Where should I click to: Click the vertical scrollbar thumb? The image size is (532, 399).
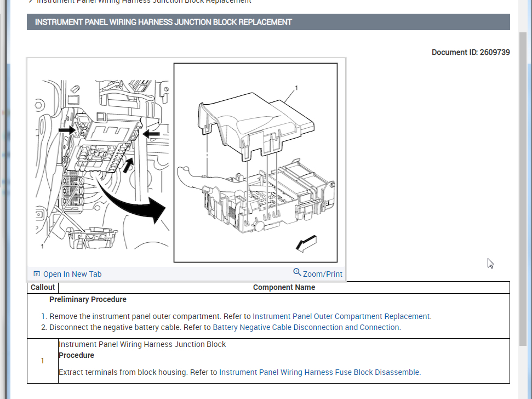(x=523, y=189)
